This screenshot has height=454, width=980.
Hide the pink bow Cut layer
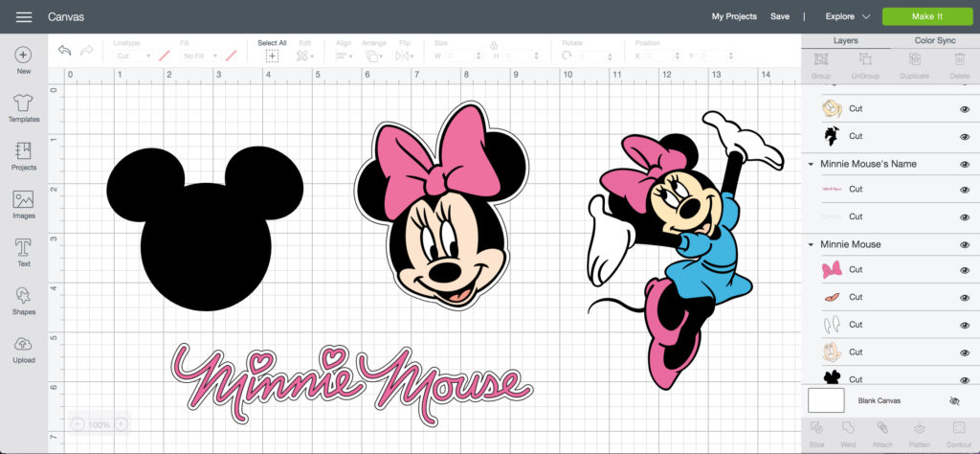point(965,270)
